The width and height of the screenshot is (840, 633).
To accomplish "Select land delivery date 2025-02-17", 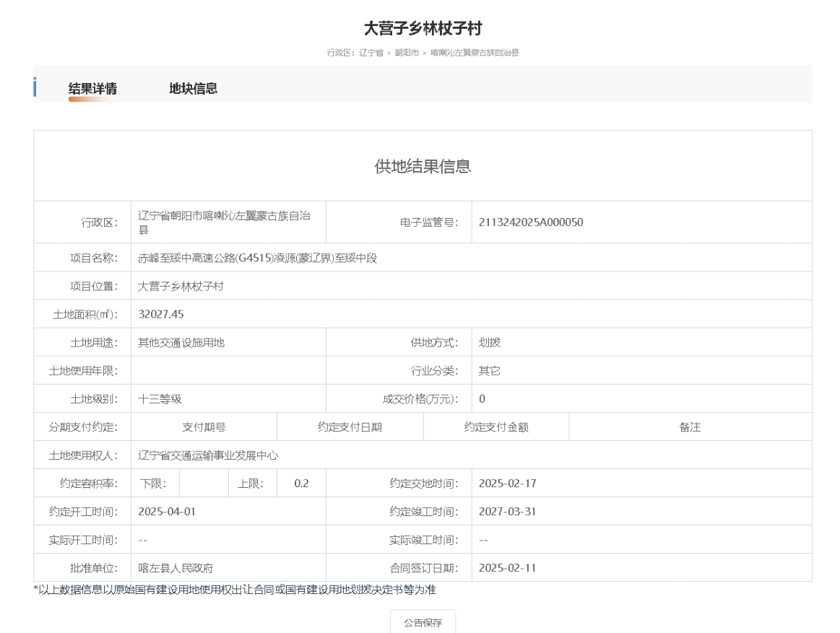I will pyautogui.click(x=507, y=484).
